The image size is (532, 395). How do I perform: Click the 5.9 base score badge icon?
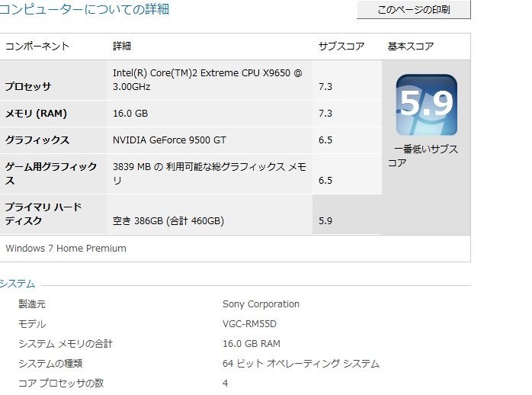pos(427,105)
